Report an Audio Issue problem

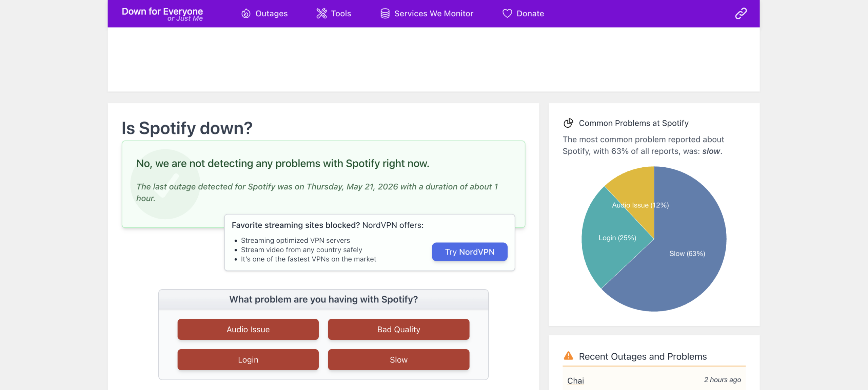click(x=248, y=329)
